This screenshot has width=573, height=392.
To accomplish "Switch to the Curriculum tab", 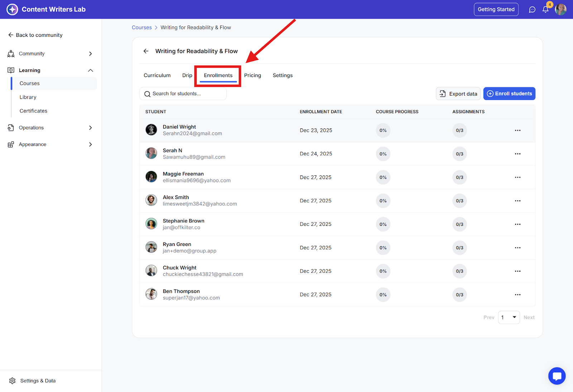I will click(x=157, y=76).
